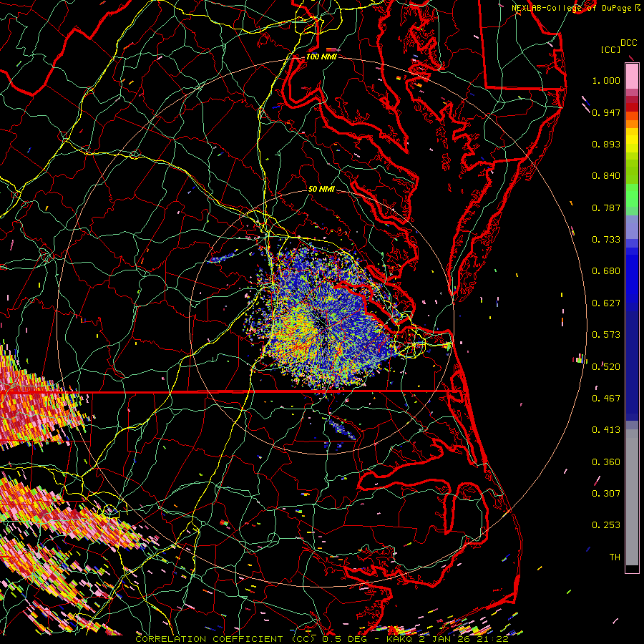The width and height of the screenshot is (644, 644).
Task: Click the 0.733 scale value
Action: click(x=606, y=240)
